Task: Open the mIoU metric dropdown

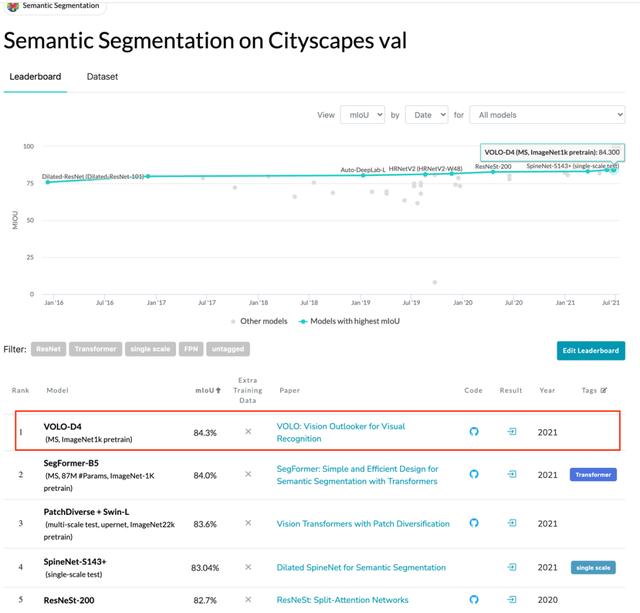Action: coord(361,115)
